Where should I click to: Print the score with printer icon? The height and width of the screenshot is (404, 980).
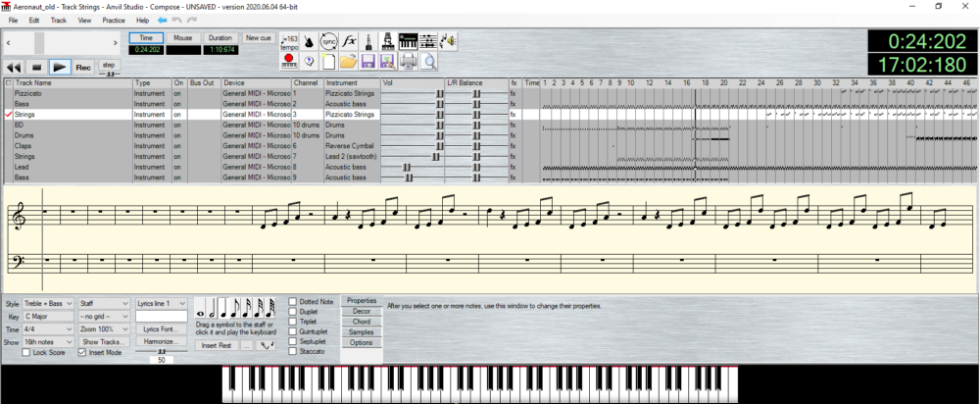pyautogui.click(x=408, y=62)
